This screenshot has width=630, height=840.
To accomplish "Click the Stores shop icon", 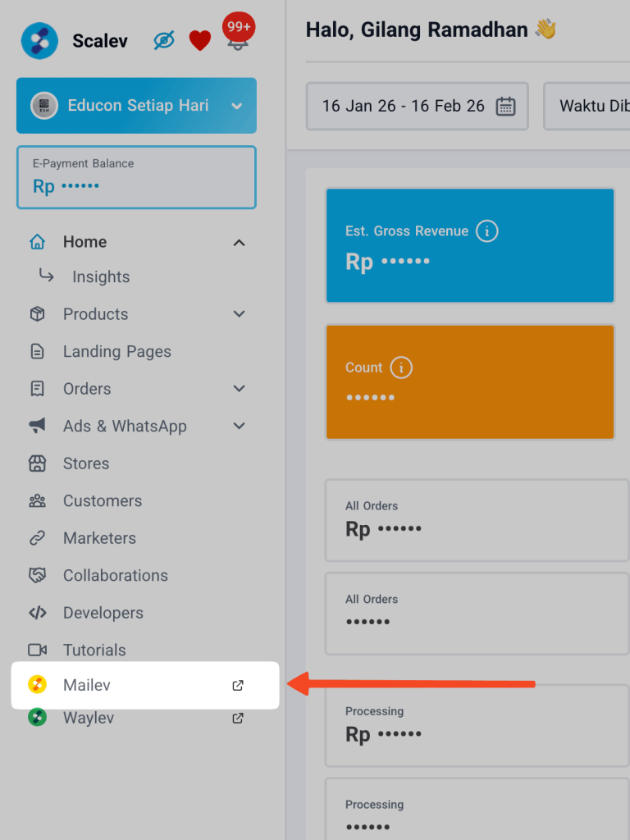I will pos(37,463).
